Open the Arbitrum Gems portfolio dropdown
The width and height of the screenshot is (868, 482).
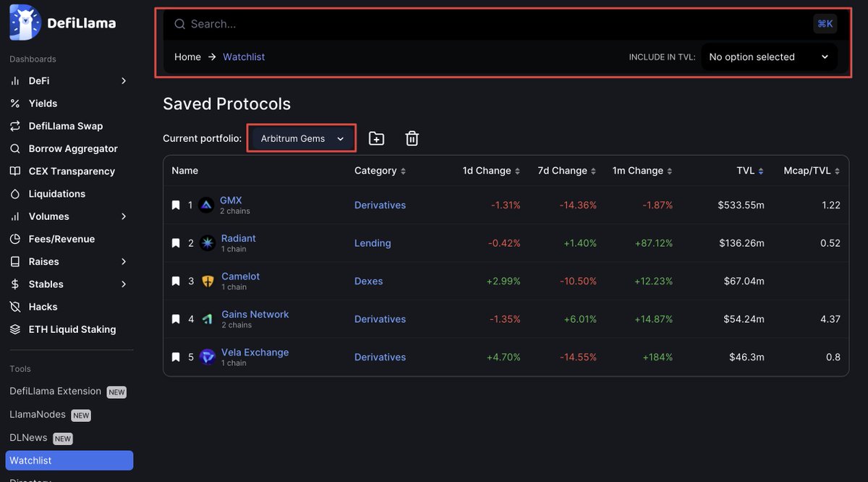pyautogui.click(x=302, y=138)
